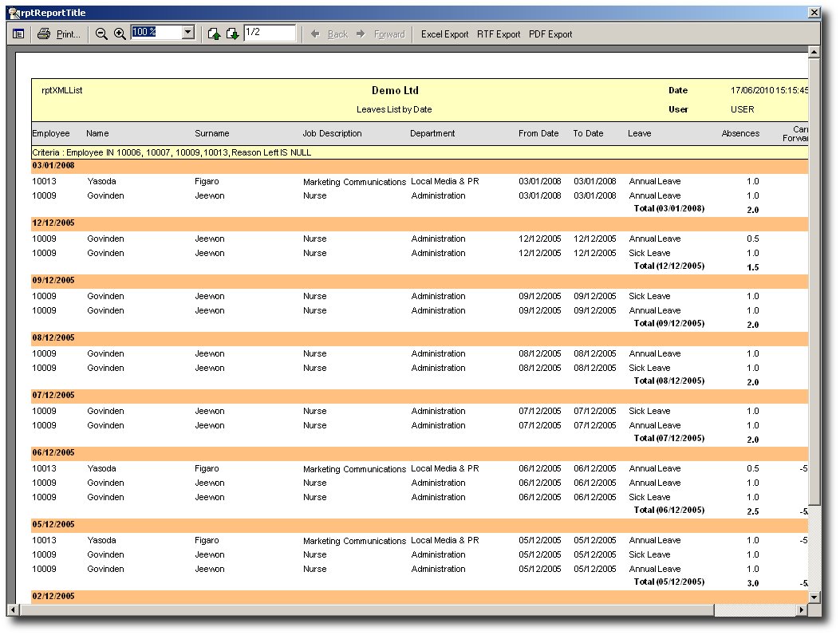Click the Employee column header

51,133
